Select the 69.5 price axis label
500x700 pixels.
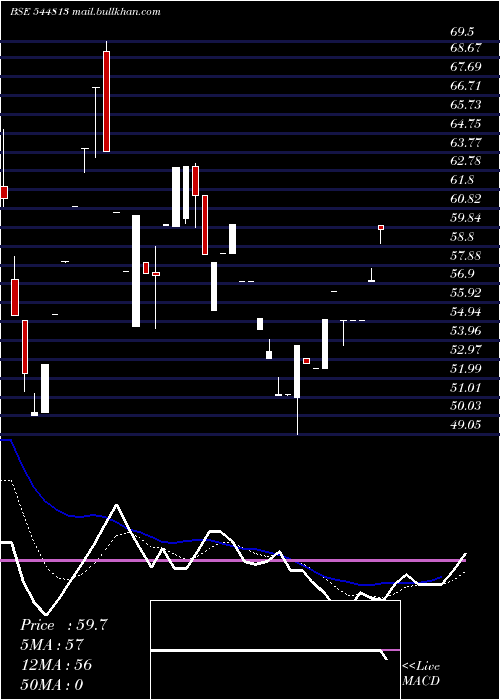click(x=462, y=32)
